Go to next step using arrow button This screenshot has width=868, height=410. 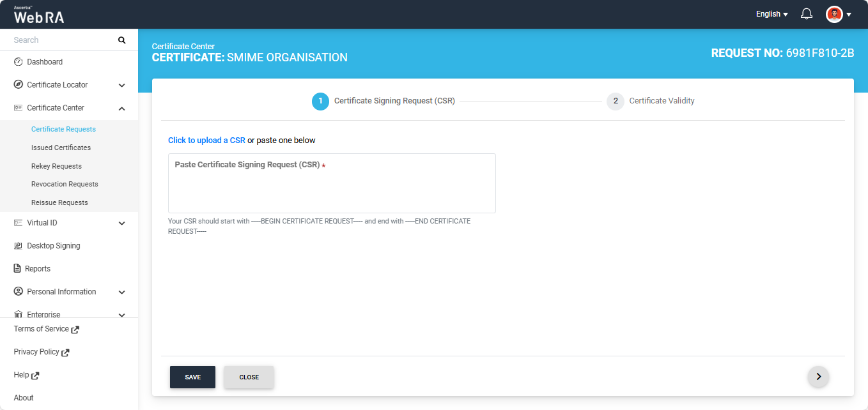818,377
